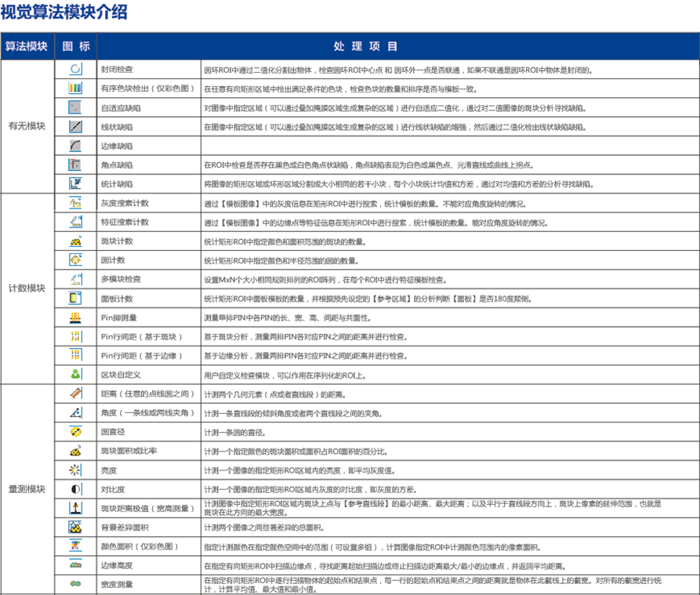Select the 角度 measurement icon

point(76,413)
